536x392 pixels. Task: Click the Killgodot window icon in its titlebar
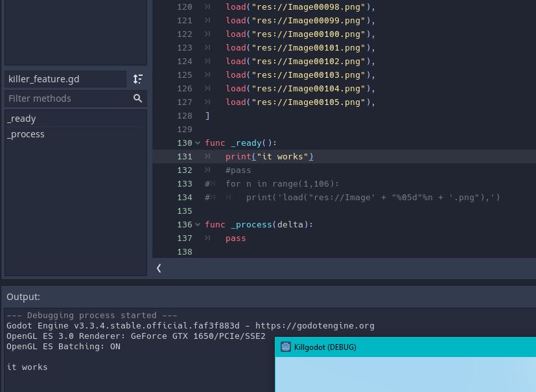tap(285, 347)
